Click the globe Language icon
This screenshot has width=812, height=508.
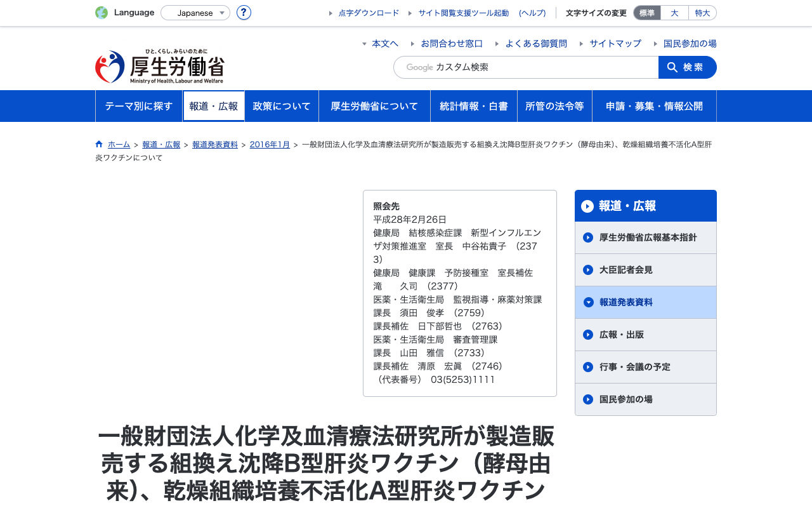click(101, 13)
